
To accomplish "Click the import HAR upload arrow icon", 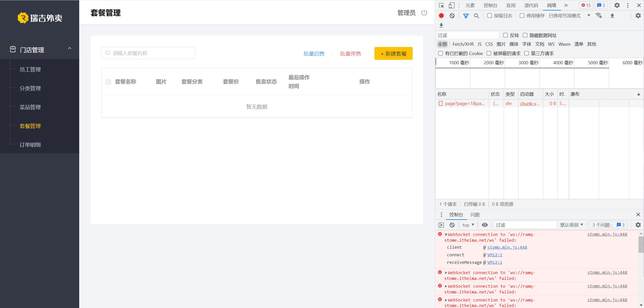I will [612, 16].
